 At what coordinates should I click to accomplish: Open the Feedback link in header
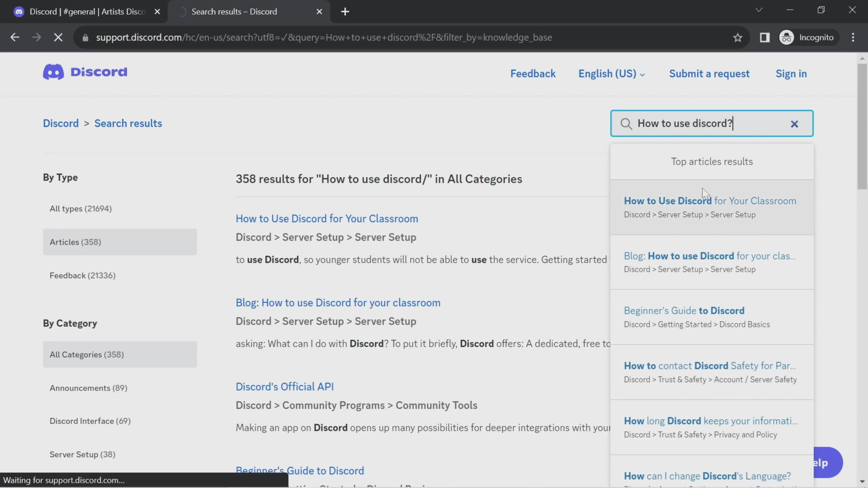[533, 74]
